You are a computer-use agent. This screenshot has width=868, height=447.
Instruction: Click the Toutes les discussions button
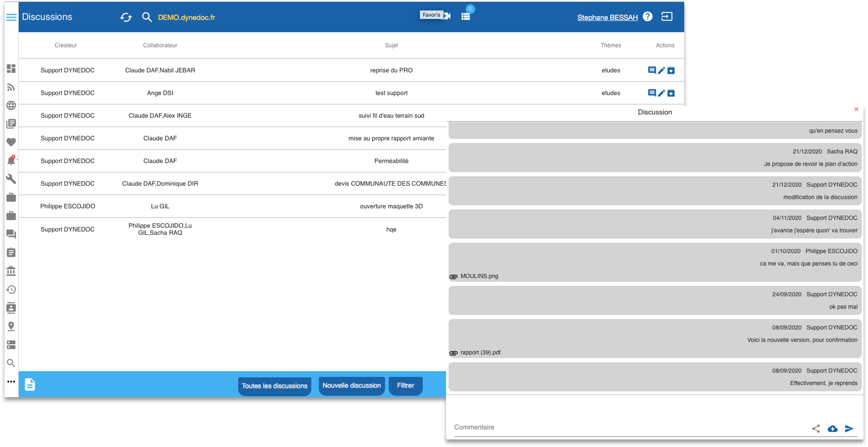pos(274,386)
